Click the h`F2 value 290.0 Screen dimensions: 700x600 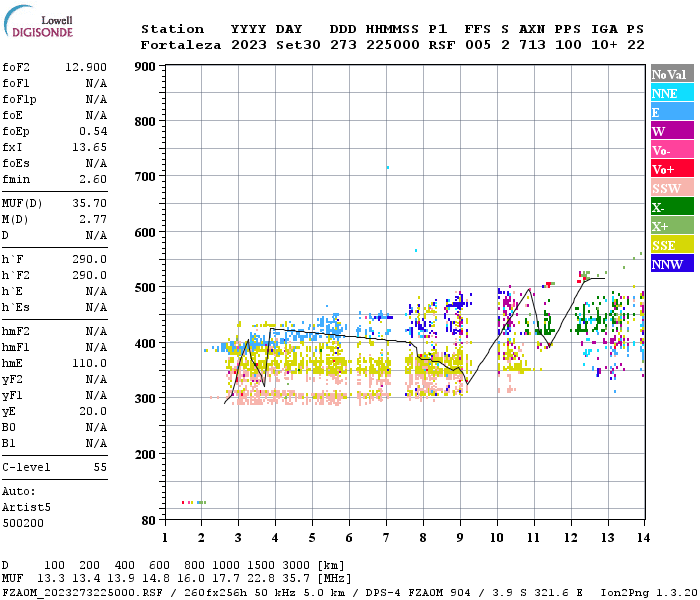[x=89, y=275]
